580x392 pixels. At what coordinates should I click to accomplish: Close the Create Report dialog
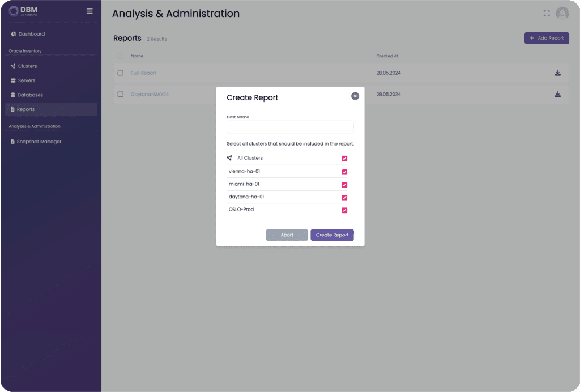(x=355, y=96)
